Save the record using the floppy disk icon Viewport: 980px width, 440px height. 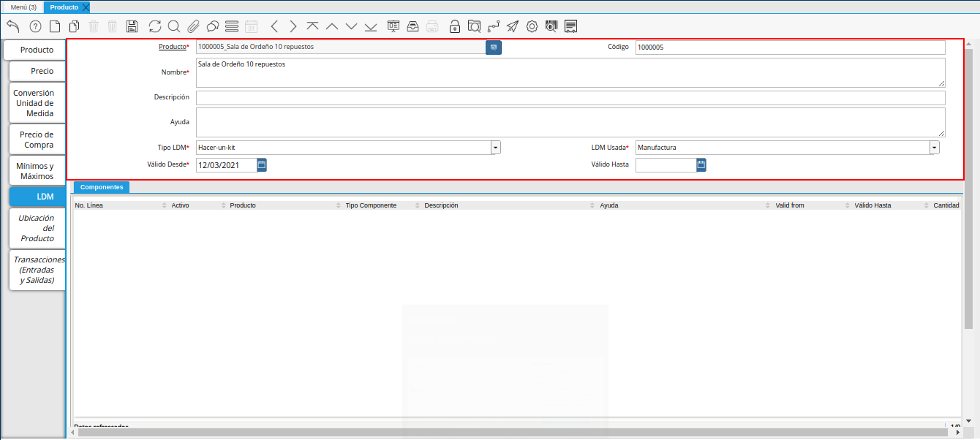[132, 26]
